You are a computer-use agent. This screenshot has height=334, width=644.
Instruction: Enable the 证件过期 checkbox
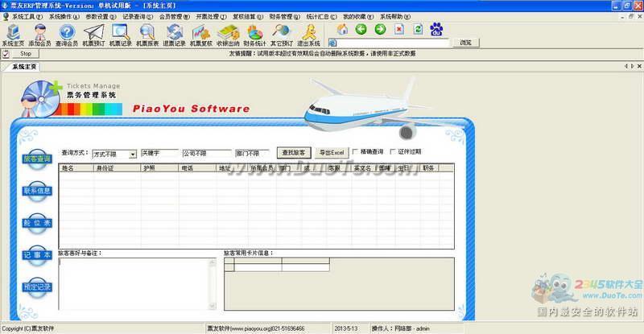[393, 152]
